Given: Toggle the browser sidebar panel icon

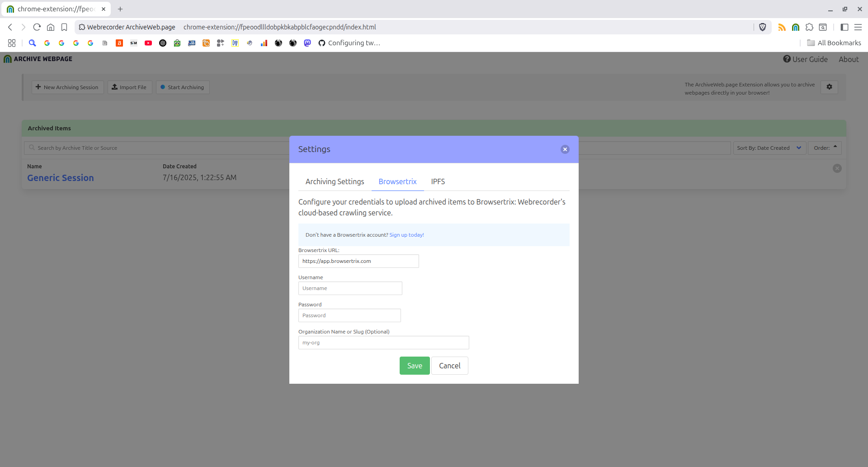Looking at the screenshot, I should click(844, 27).
